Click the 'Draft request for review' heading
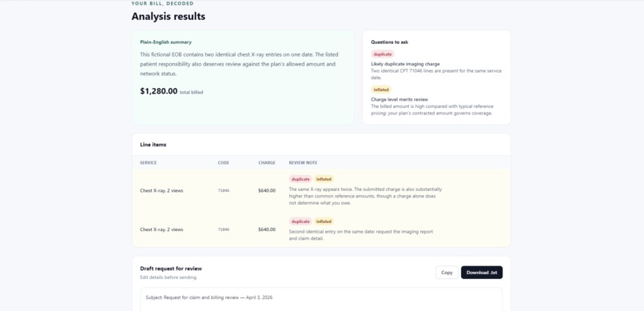 [x=171, y=269]
